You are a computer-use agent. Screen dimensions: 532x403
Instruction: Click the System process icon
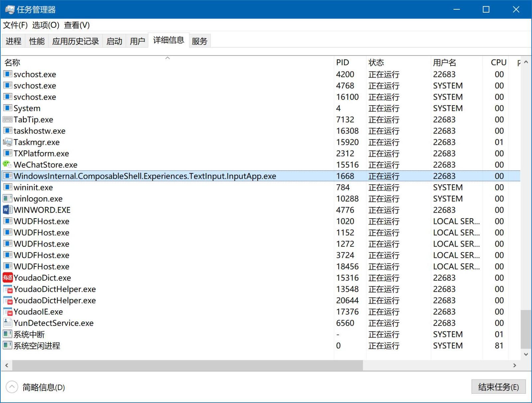pos(7,108)
